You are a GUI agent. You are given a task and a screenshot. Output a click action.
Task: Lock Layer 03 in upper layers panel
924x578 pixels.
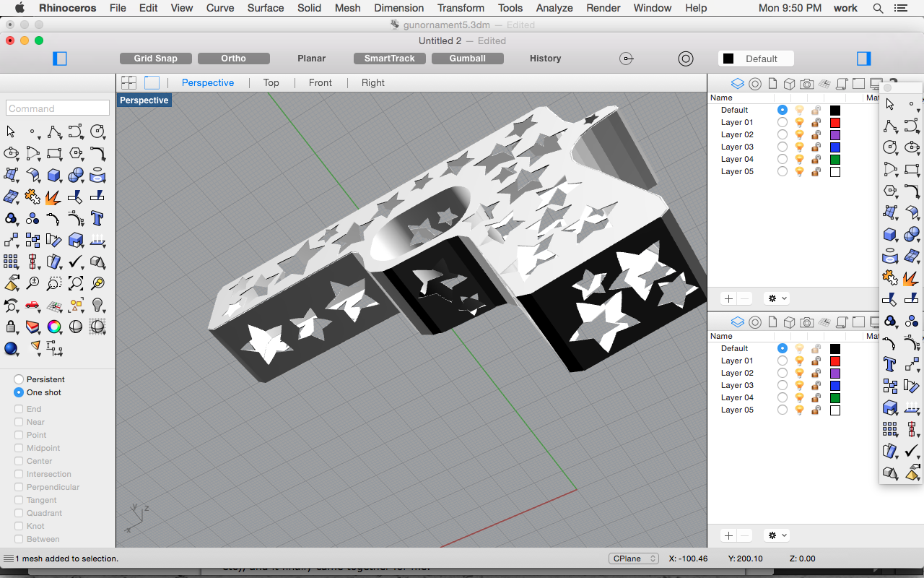(x=816, y=147)
